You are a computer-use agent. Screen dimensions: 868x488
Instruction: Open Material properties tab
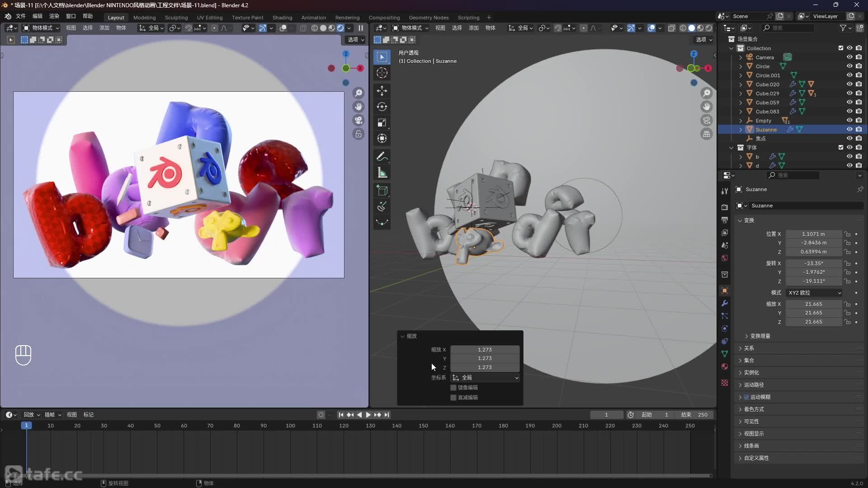[725, 366]
